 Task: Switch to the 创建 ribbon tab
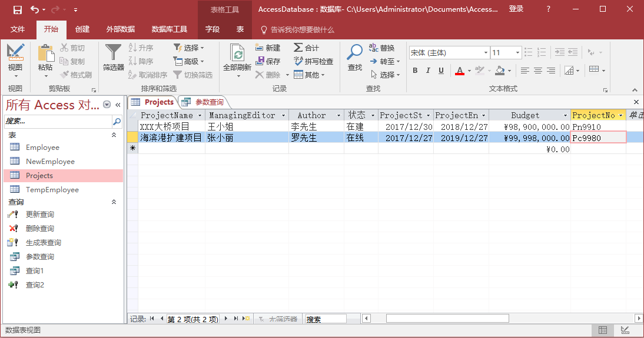coord(82,29)
